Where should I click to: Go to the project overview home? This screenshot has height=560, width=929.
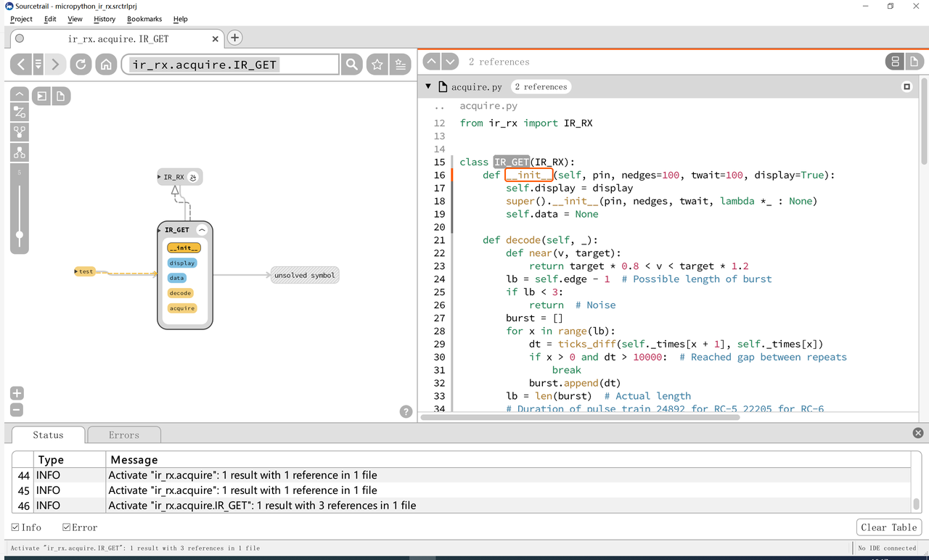(x=106, y=65)
